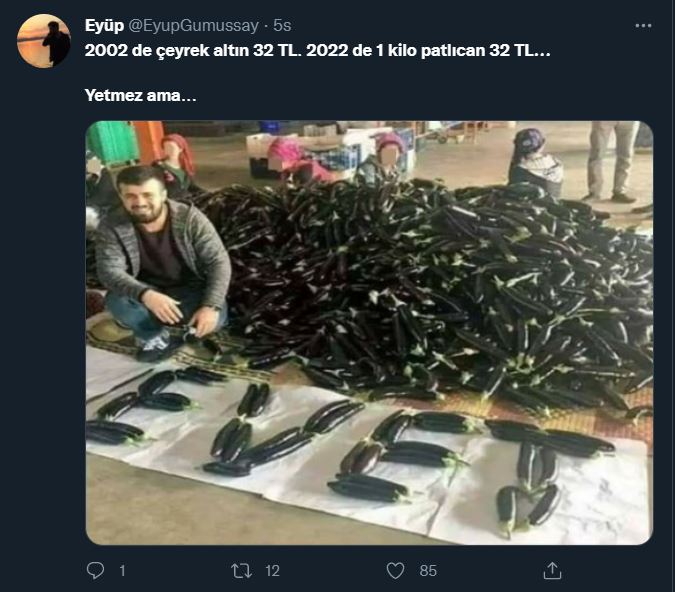Viewport: 675px width, 592px height.
Task: Click the smiling man in the photo
Action: pos(160,250)
